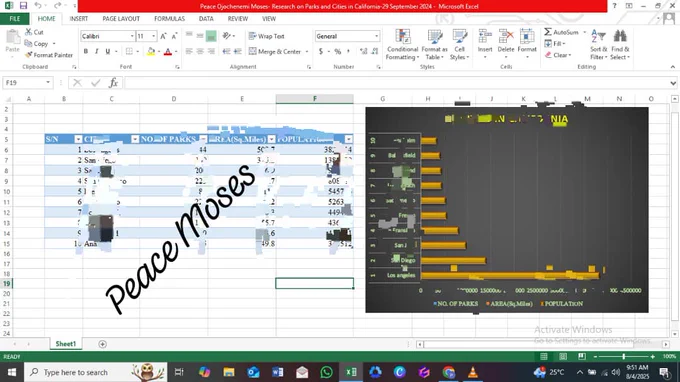The width and height of the screenshot is (680, 382).
Task: Open the Clear dropdown
Action: tap(558, 55)
